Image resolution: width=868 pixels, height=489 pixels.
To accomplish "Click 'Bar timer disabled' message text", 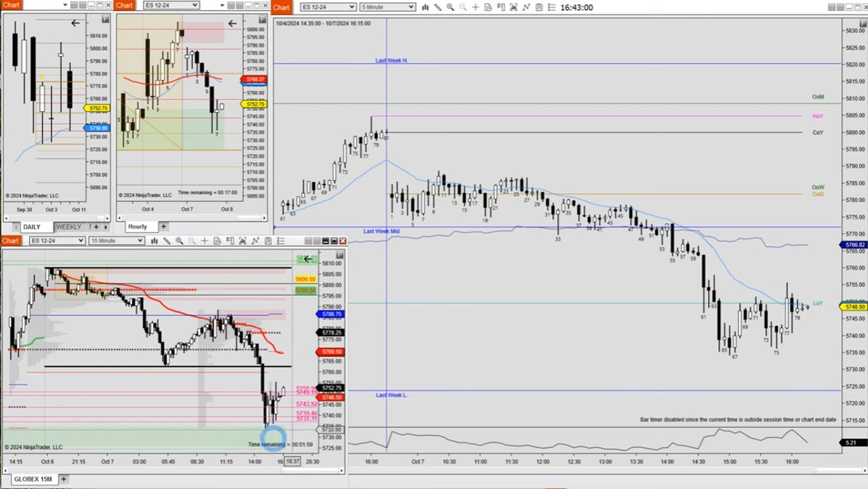I will [x=738, y=420].
